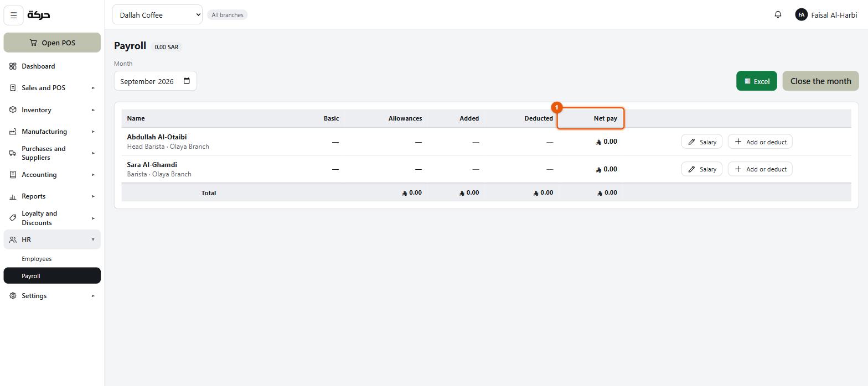Screen dimensions: 868x386
Task: Click the Inventory box icon
Action: [13, 110]
